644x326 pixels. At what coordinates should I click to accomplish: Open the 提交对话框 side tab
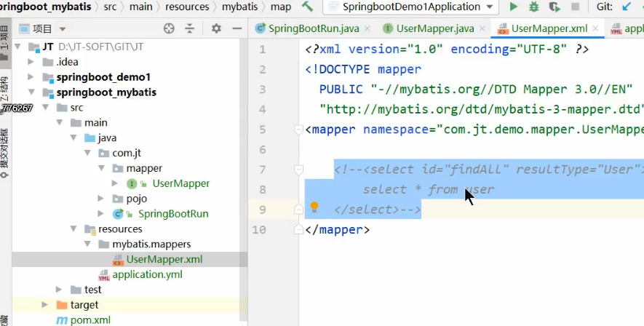[x=5, y=153]
